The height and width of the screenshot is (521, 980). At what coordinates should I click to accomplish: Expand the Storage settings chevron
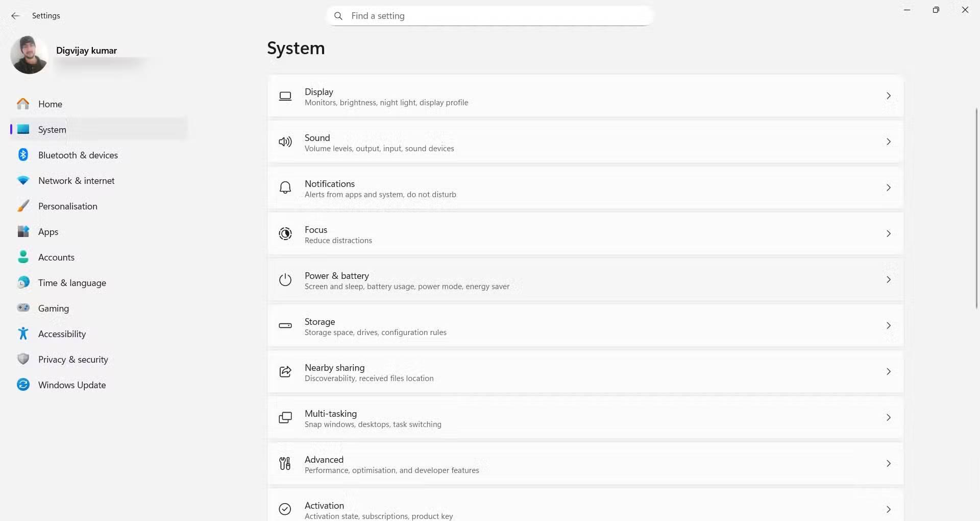pyautogui.click(x=888, y=326)
